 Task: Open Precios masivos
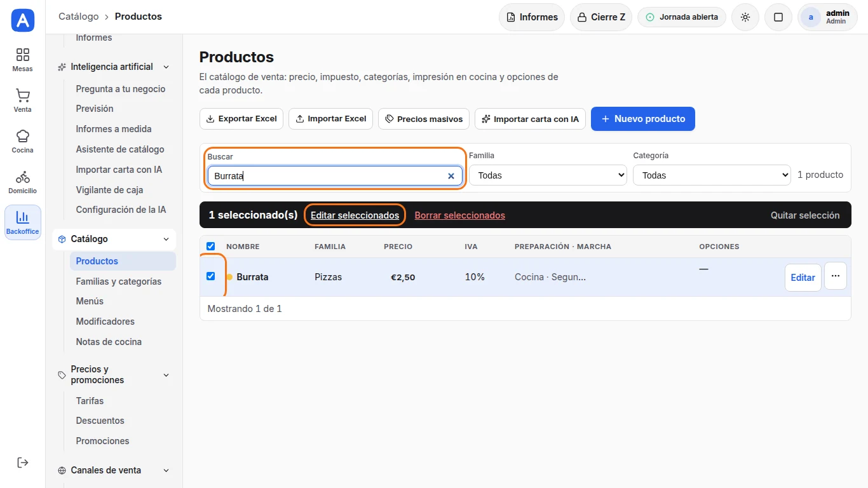(424, 119)
